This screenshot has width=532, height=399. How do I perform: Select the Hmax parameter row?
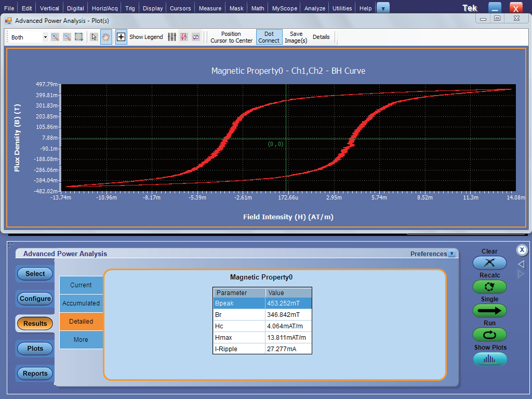(x=262, y=338)
